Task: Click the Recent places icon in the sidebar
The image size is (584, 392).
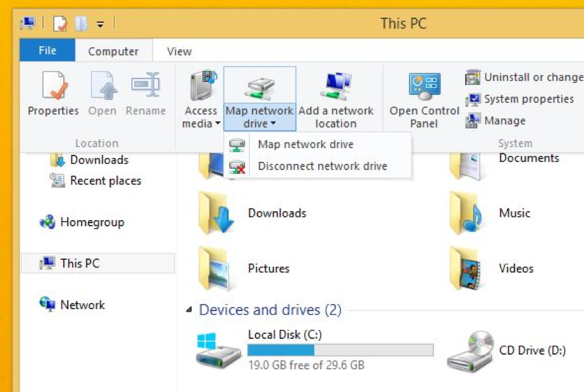Action: pyautogui.click(x=57, y=181)
